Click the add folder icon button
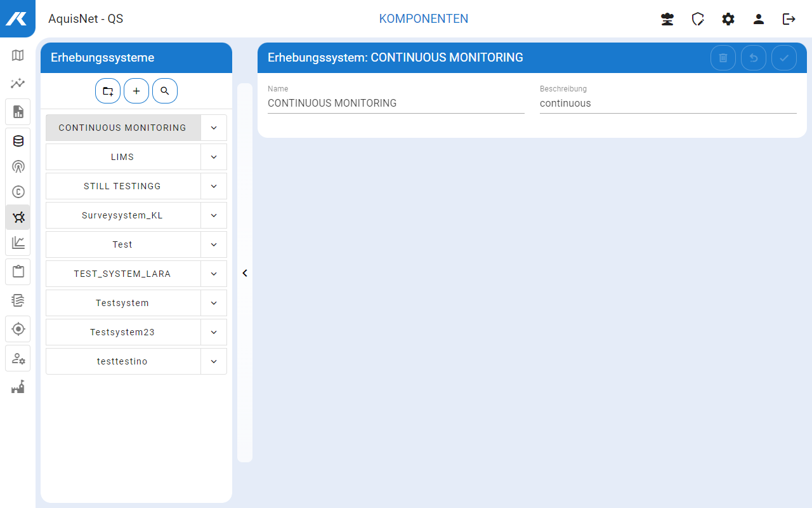The image size is (812, 508). 108,91
